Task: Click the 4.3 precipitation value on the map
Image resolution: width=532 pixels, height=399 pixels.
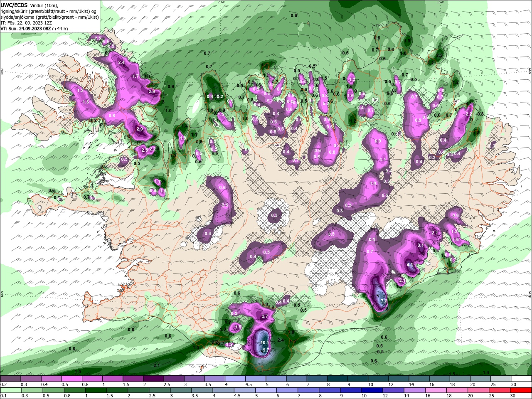Action: 410,264
